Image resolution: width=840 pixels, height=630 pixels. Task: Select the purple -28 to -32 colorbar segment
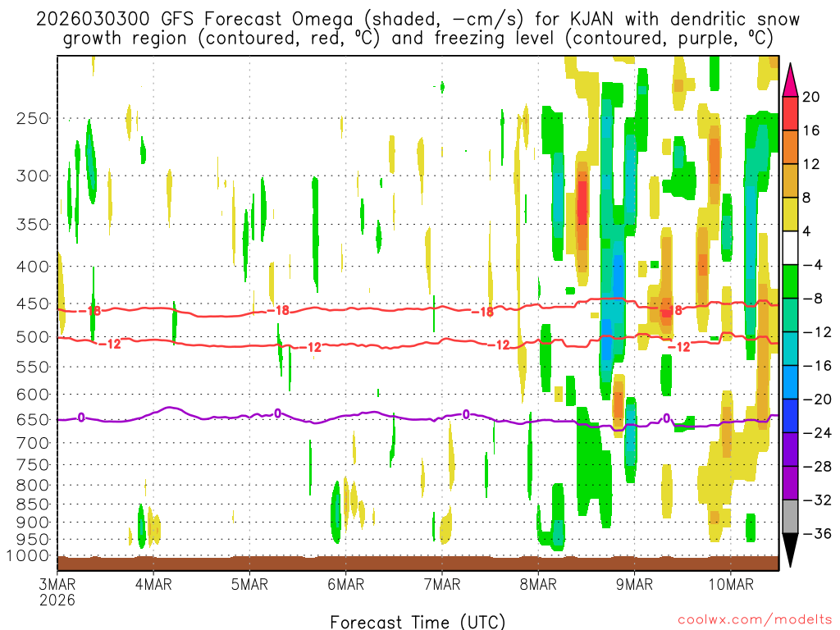790,482
